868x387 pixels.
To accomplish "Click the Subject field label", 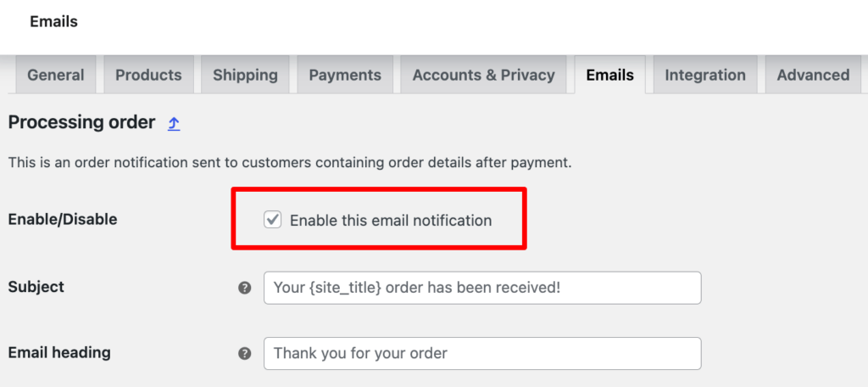I will (36, 287).
